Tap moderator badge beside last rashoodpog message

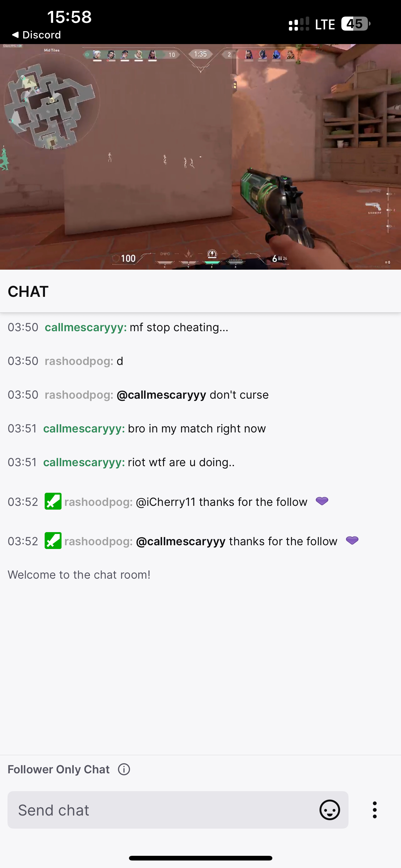53,541
